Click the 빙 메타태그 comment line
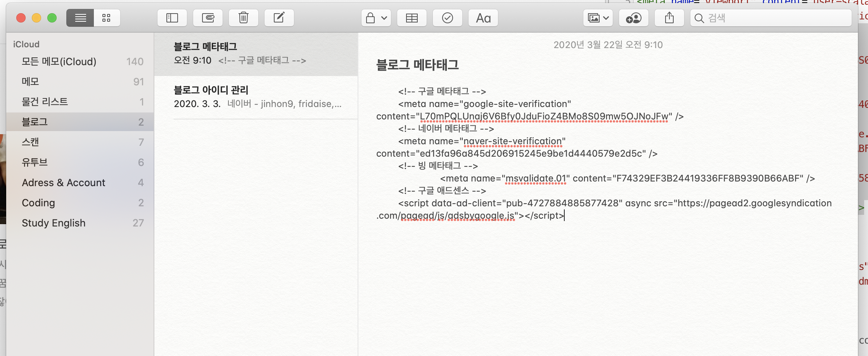Viewport: 868px width, 356px height. [438, 166]
